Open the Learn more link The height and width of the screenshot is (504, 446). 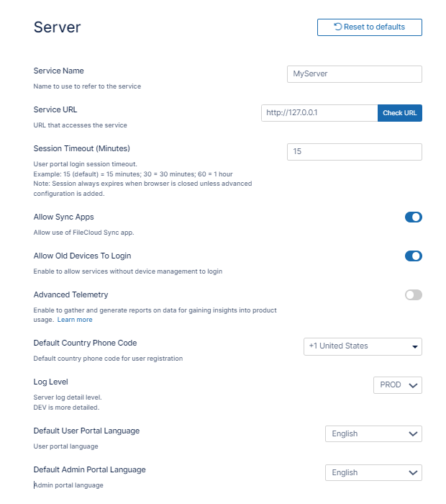[75, 320]
